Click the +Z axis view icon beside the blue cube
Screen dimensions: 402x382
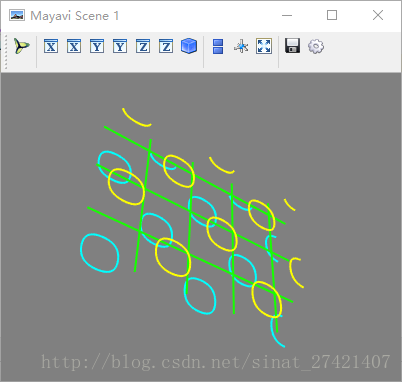[166, 46]
